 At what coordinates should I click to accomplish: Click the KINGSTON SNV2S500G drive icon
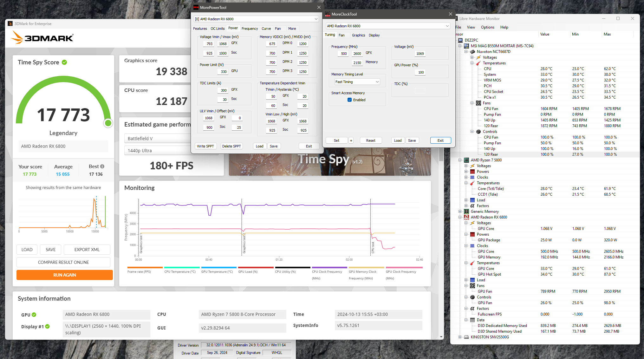coord(466,337)
